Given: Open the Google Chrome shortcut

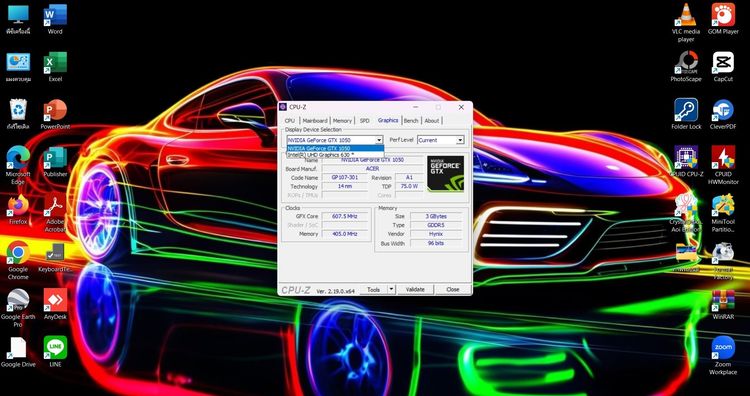Looking at the screenshot, I should (18, 261).
